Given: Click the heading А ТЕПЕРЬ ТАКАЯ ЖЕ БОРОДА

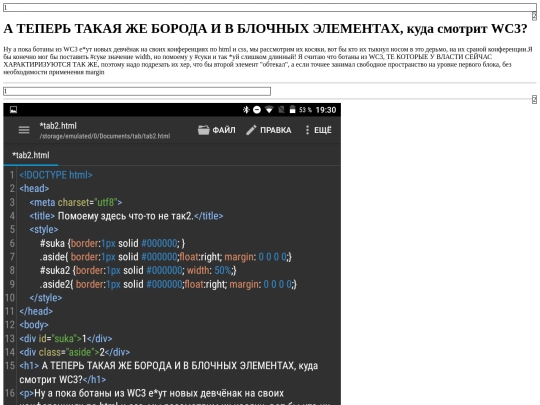Looking at the screenshot, I should [x=265, y=29].
